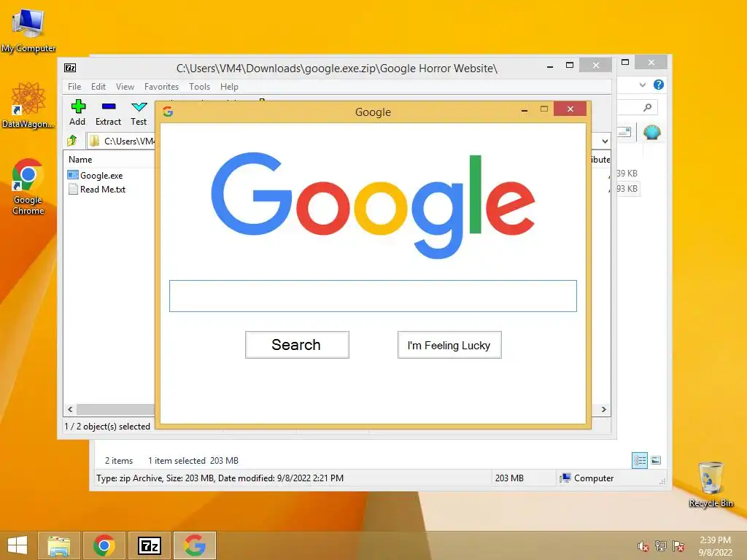The width and height of the screenshot is (747, 560).
Task: Open the Favorites menu in 7-Zip
Action: click(161, 87)
